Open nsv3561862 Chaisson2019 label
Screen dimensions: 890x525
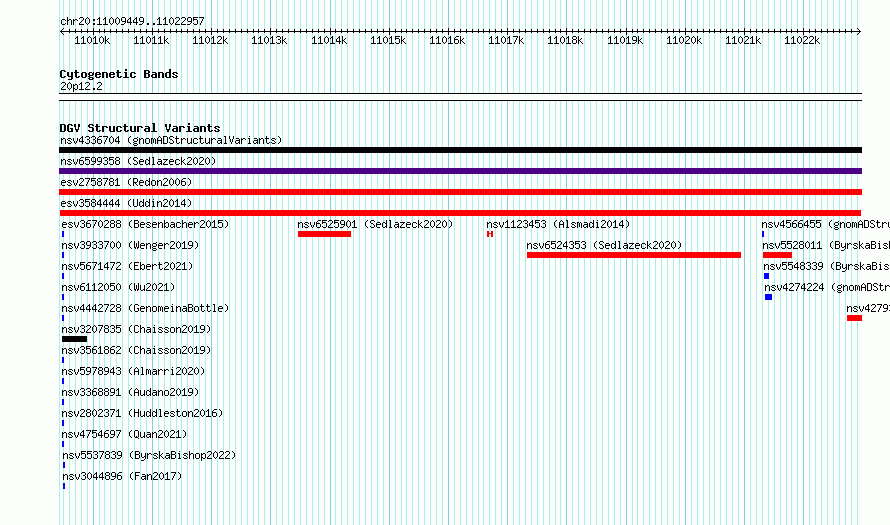tap(136, 350)
